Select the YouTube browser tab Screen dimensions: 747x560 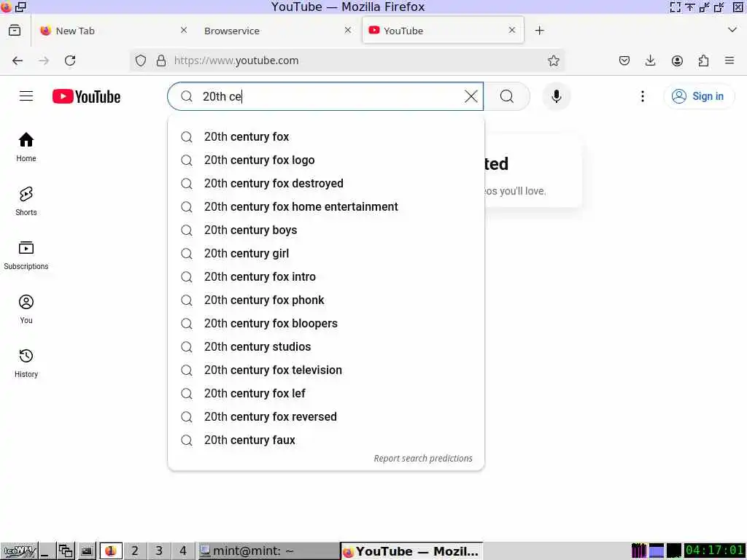(443, 31)
